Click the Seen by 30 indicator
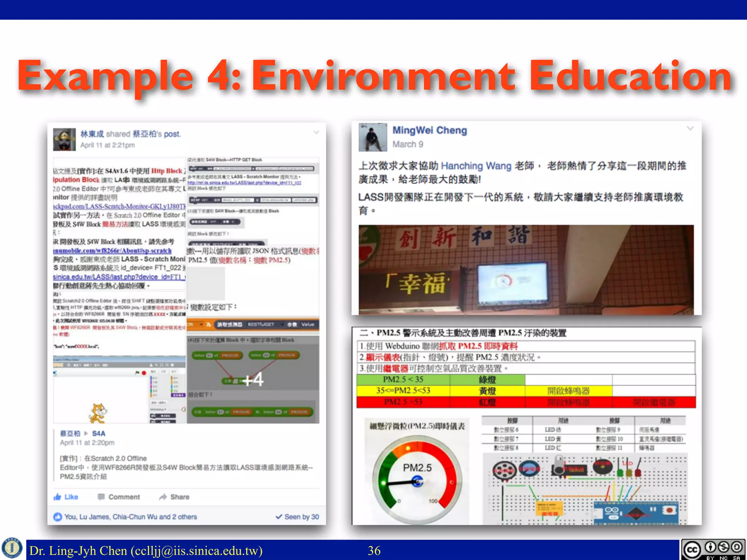Image resolution: width=747 pixels, height=560 pixels. (x=297, y=517)
